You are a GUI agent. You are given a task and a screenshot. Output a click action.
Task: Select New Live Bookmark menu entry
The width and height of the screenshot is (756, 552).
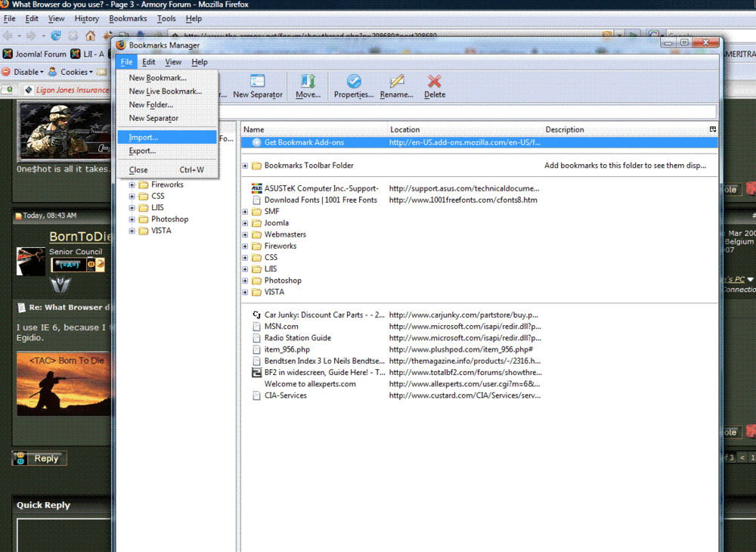[165, 91]
